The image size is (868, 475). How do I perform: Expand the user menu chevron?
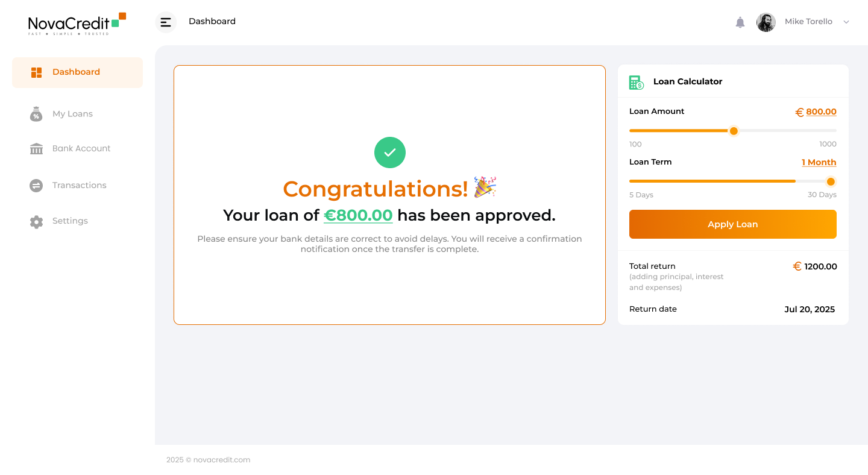click(846, 22)
